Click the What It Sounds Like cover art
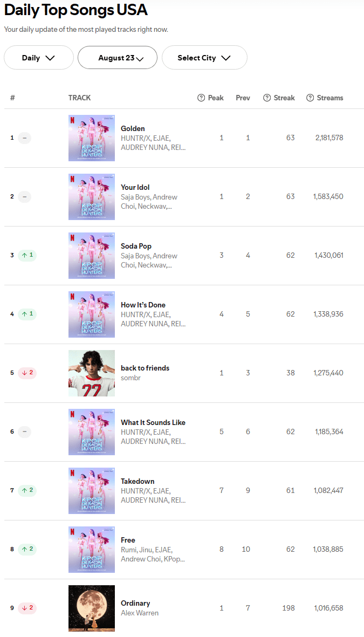Screen dimensions: 364x637 click(92, 431)
